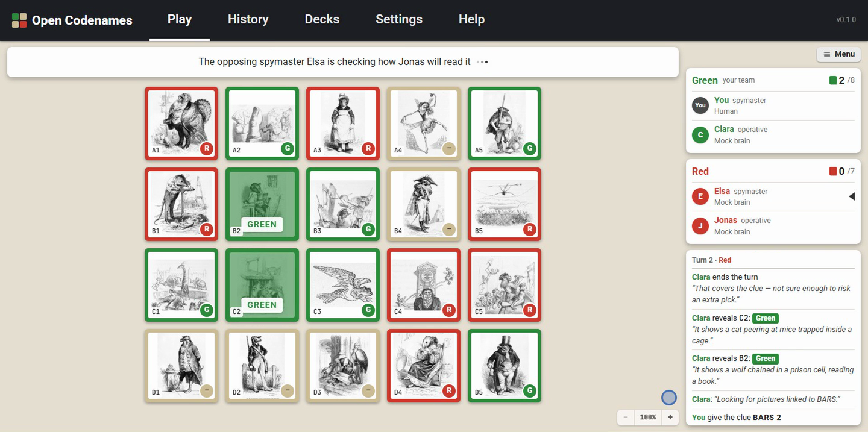Go to the Decks tab

click(322, 19)
